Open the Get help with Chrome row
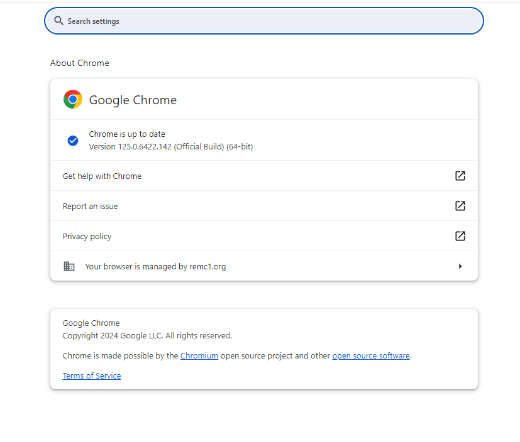 point(264,176)
